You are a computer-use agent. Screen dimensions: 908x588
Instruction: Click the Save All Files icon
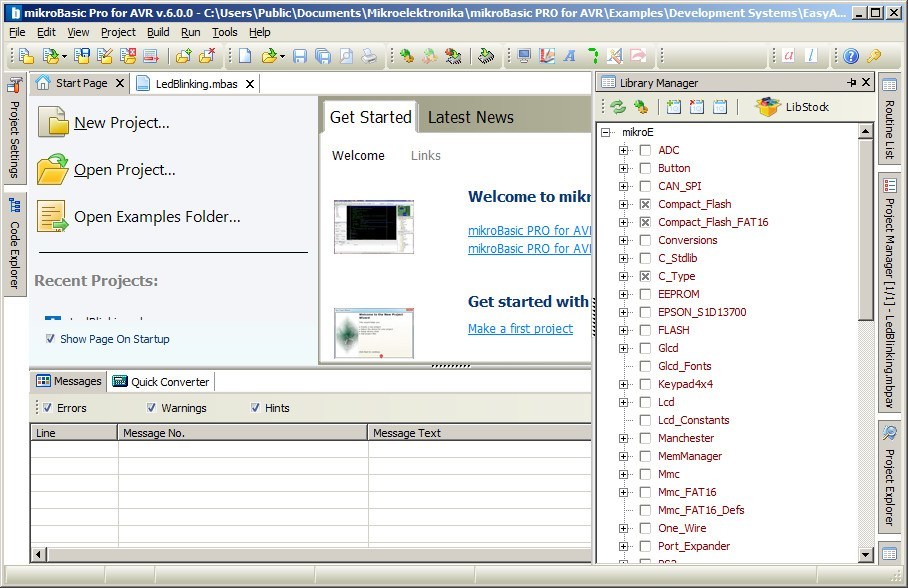[323, 56]
